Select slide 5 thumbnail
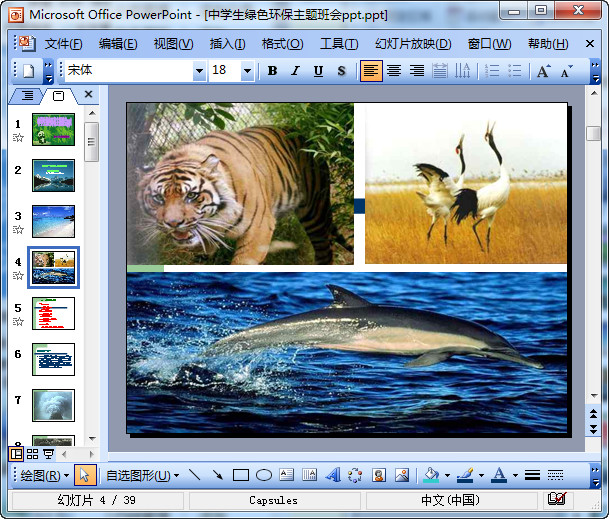This screenshot has height=519, width=609. pos(53,313)
